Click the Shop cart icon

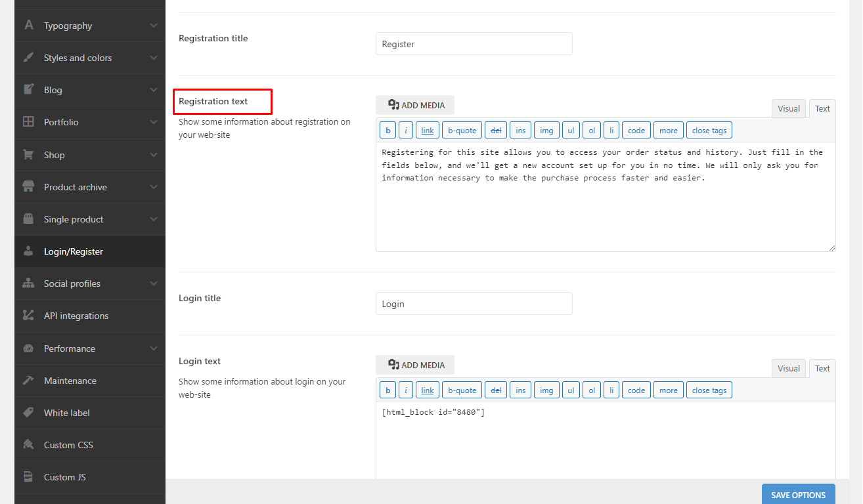click(28, 155)
